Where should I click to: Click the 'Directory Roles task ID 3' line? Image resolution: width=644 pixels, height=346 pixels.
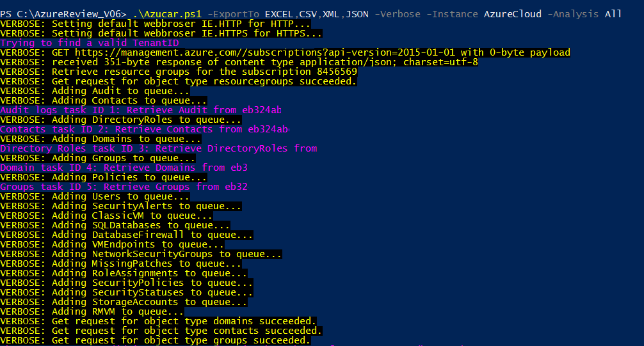(x=158, y=148)
